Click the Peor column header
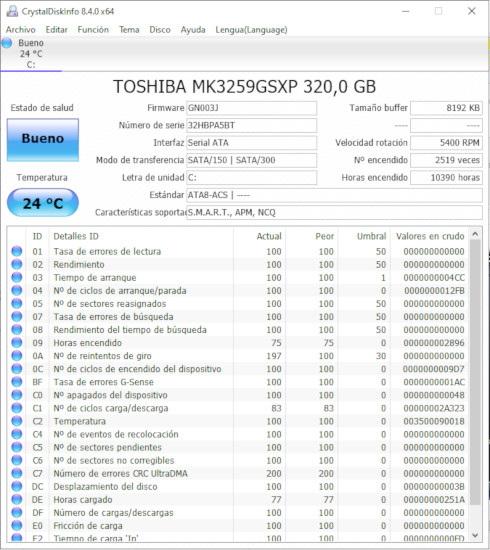The width and height of the screenshot is (490, 550). click(x=312, y=236)
